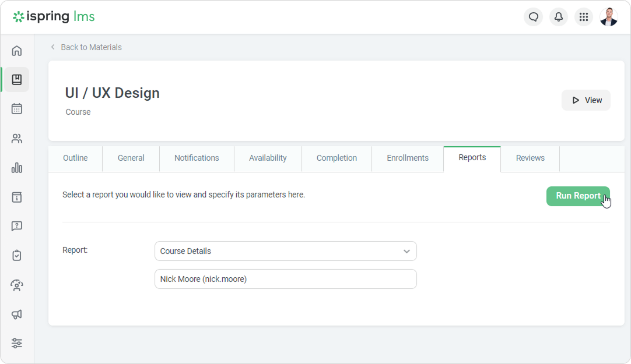631x364 pixels.
Task: Open the settings sliders sidebar icon
Action: tap(16, 343)
